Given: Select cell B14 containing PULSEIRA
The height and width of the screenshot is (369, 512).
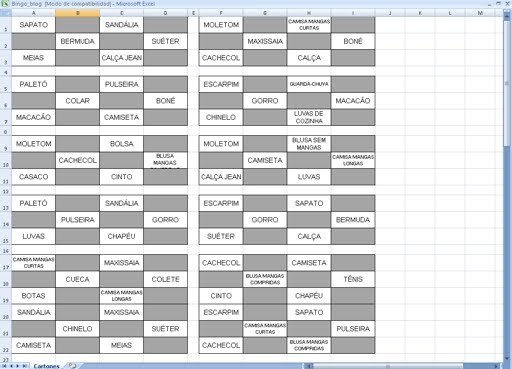Looking at the screenshot, I should pyautogui.click(x=77, y=220).
